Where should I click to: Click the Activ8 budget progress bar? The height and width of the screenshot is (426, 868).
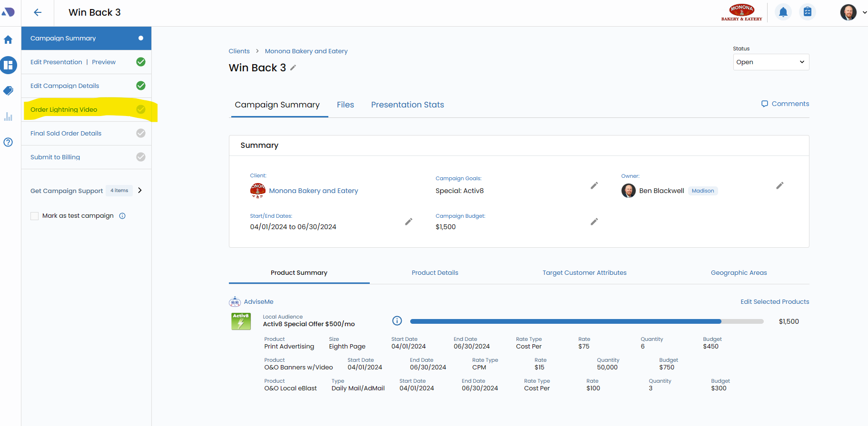[x=586, y=321]
